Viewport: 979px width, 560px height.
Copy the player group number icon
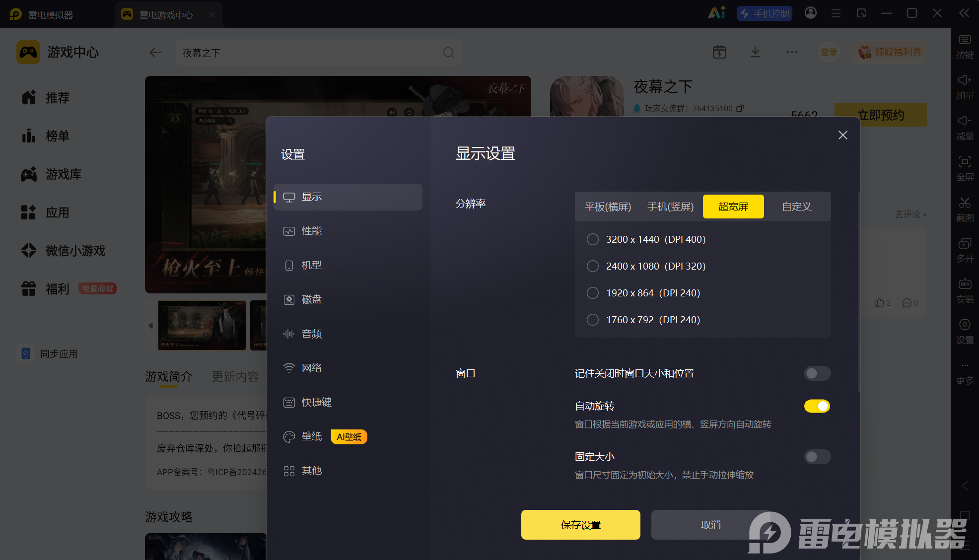click(740, 108)
